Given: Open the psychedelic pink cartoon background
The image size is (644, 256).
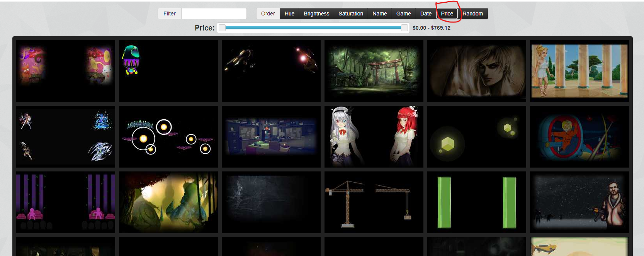Looking at the screenshot, I should click(66, 71).
